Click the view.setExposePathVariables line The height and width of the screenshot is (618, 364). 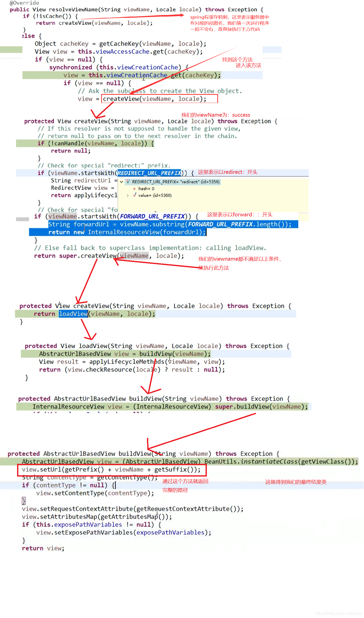point(124,533)
